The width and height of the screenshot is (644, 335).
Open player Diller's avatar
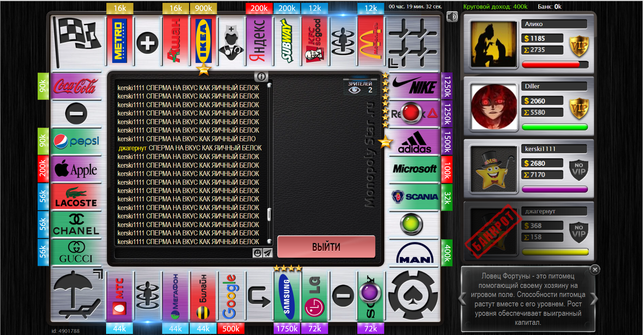point(494,107)
